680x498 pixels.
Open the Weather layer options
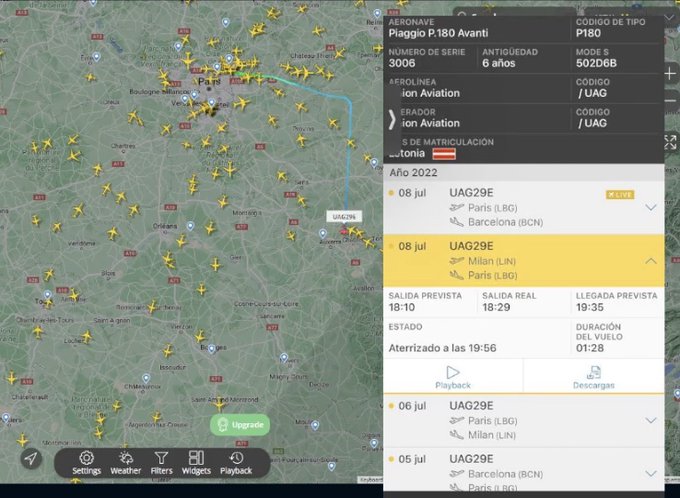pyautogui.click(x=126, y=463)
